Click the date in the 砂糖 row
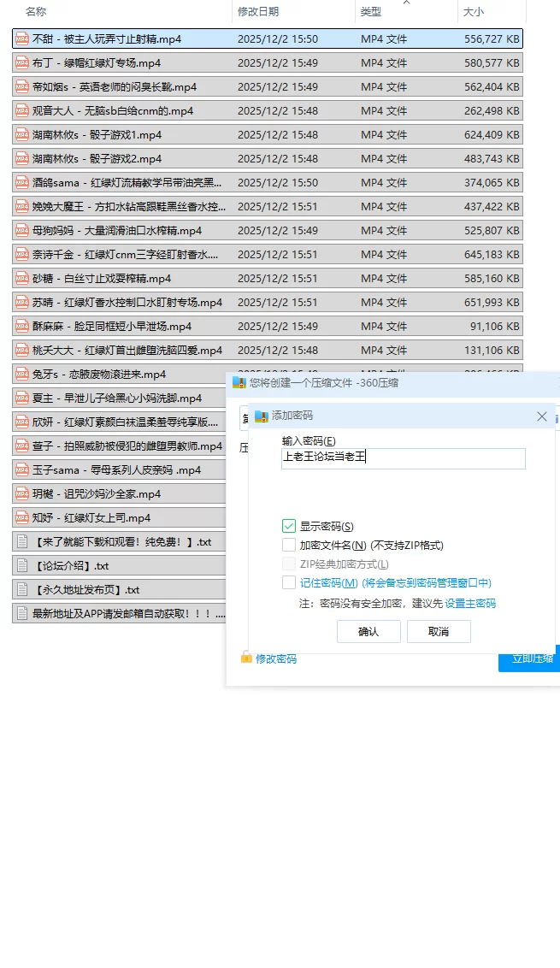560x968 pixels. [278, 279]
